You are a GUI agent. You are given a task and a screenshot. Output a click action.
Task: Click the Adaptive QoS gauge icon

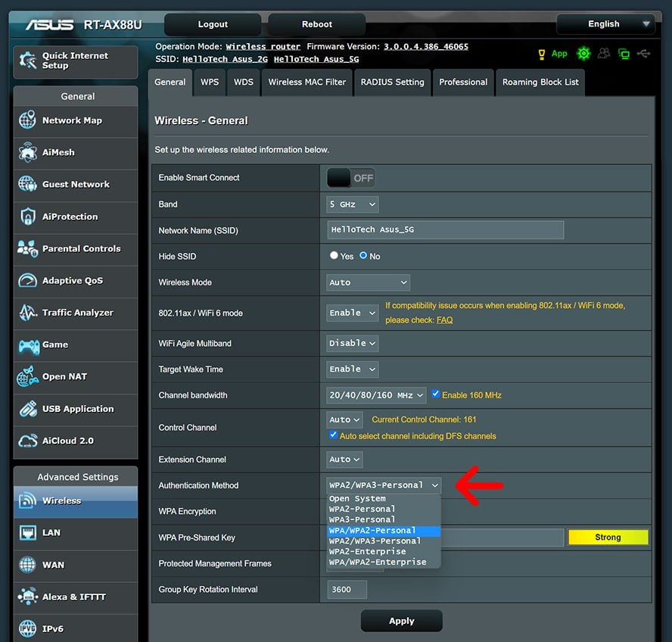point(27,280)
